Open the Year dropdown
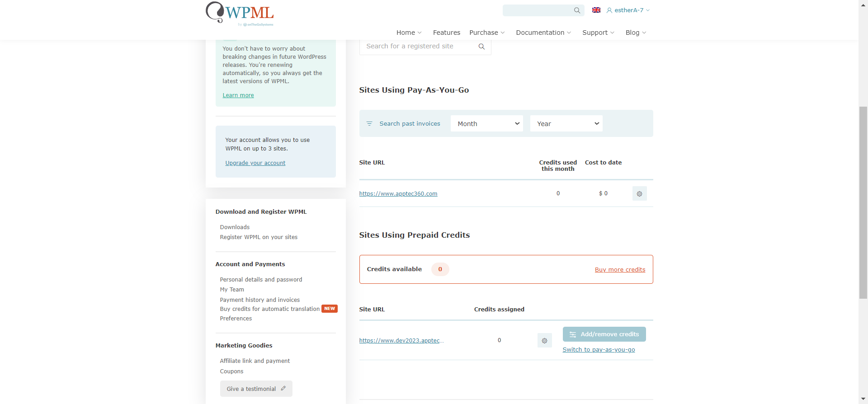 click(x=566, y=124)
